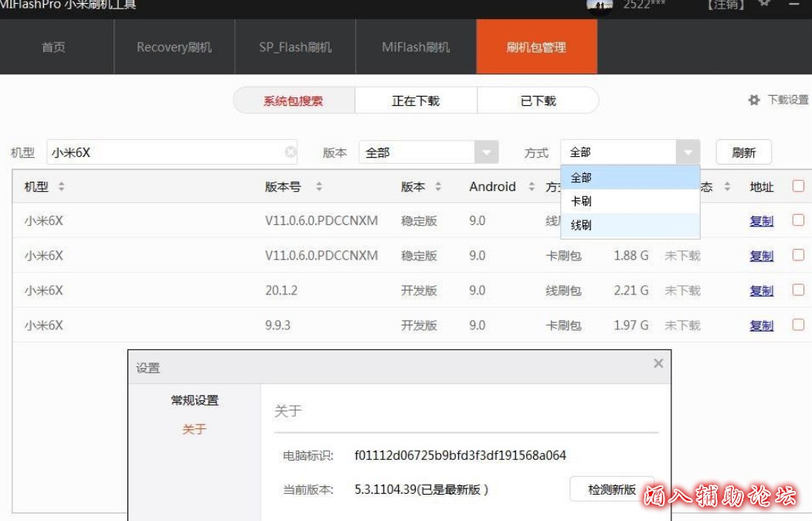Image resolution: width=812 pixels, height=521 pixels.
Task: Sort by 版本号 column sort arrows
Action: [319, 187]
